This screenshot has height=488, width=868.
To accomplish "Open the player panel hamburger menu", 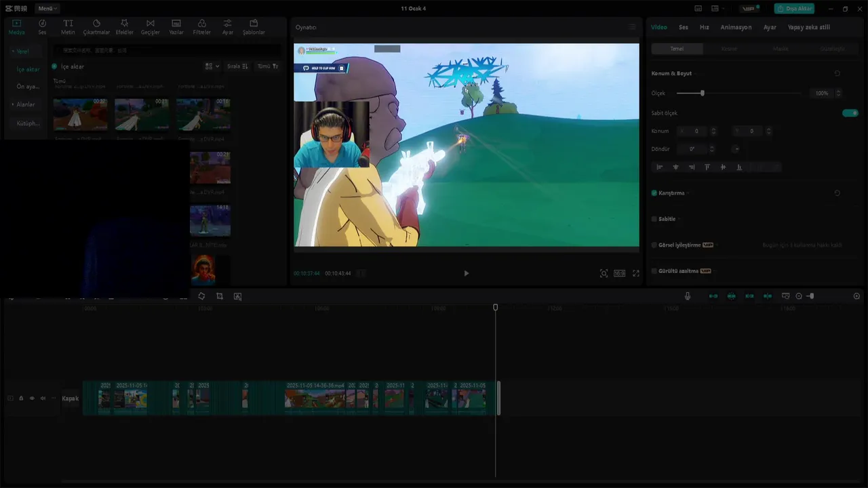I will pyautogui.click(x=632, y=27).
